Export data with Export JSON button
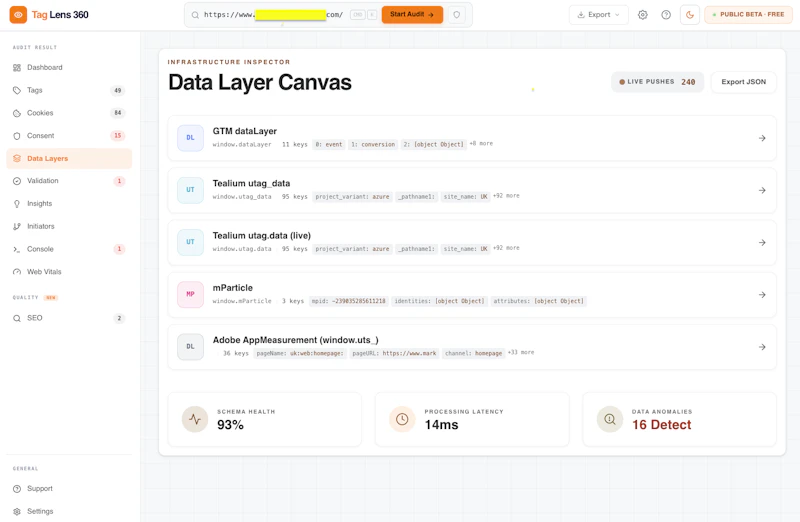 pos(743,82)
